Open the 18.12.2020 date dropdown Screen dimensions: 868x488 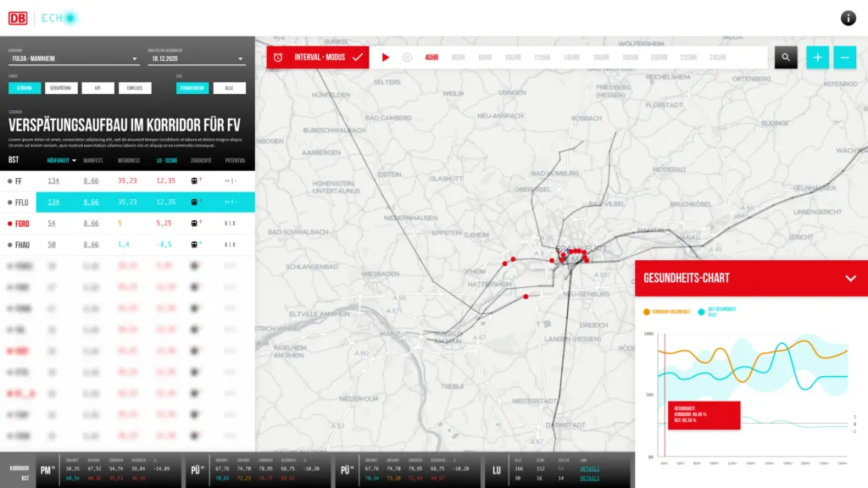pyautogui.click(x=197, y=58)
